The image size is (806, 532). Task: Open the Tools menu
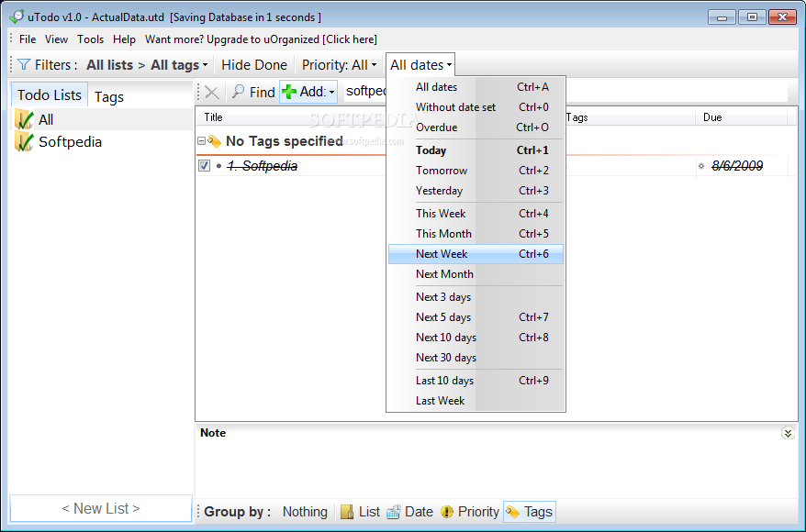(91, 39)
